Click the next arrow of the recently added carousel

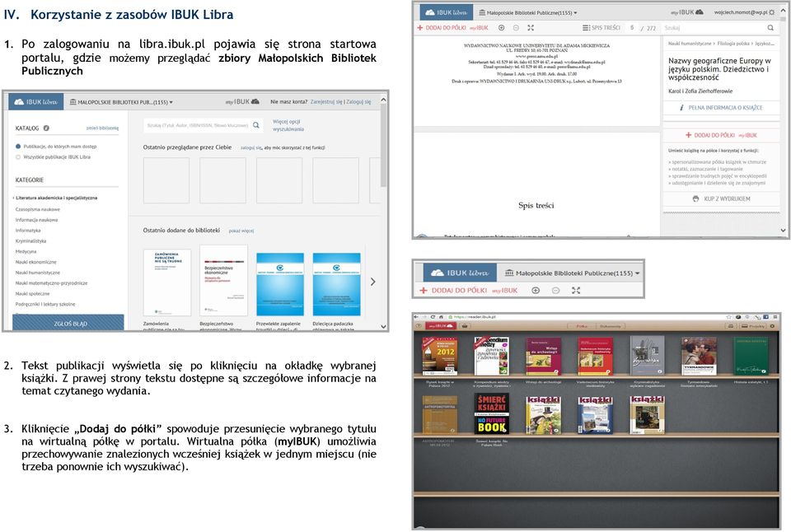(372, 282)
